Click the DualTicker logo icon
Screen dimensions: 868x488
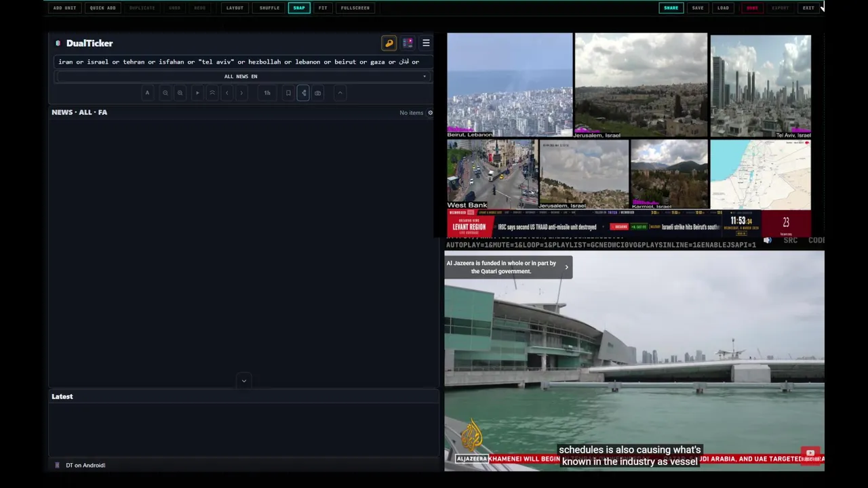click(x=58, y=43)
